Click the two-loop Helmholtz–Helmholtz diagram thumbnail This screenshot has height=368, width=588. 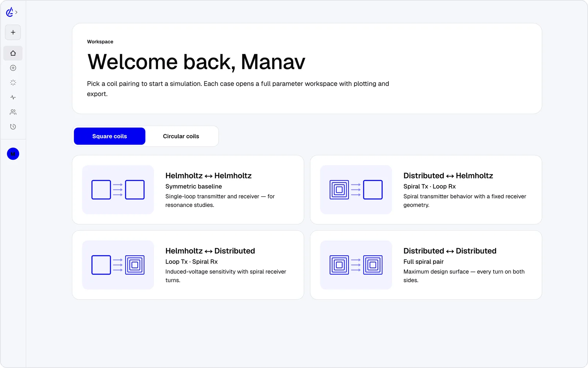pos(118,190)
